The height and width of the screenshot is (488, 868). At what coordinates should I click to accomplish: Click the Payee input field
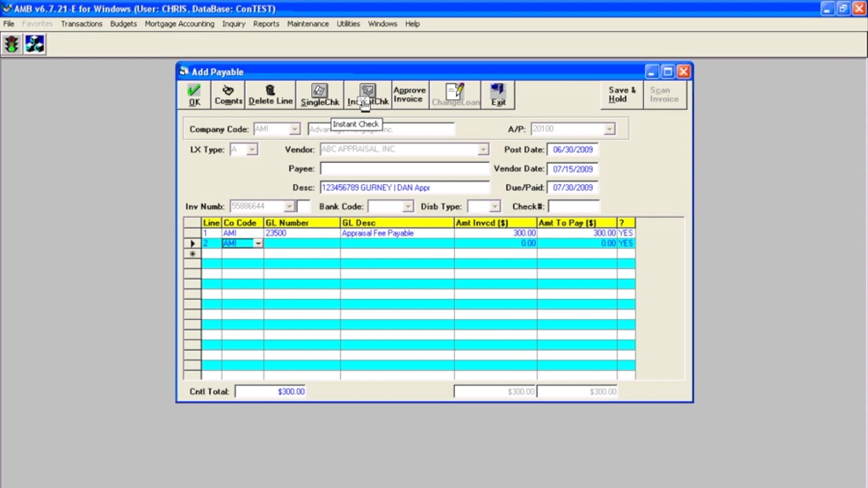point(404,169)
